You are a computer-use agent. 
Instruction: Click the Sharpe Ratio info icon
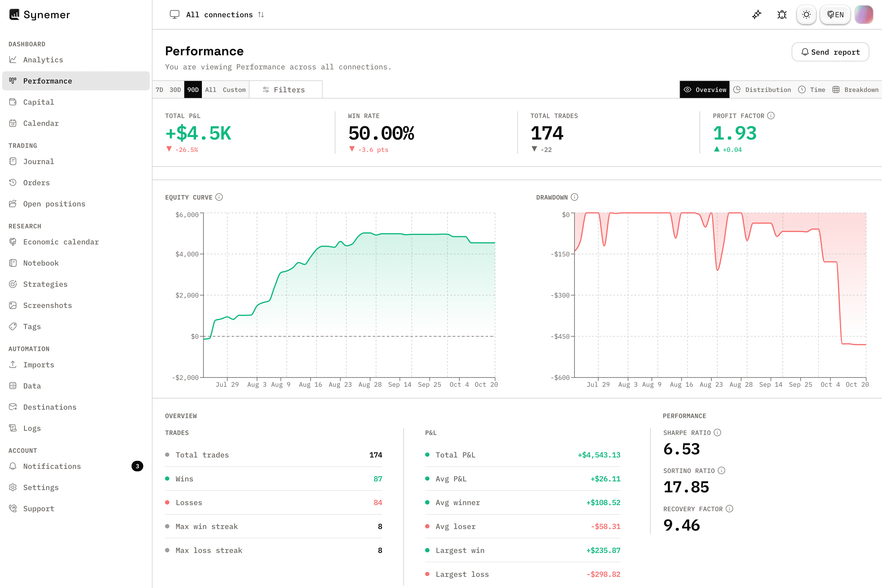(717, 432)
